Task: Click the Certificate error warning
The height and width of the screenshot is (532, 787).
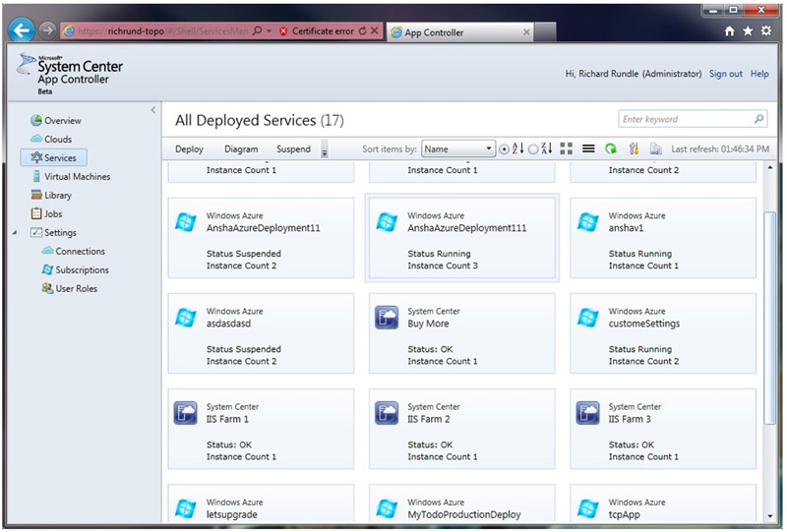Action: click(317, 31)
